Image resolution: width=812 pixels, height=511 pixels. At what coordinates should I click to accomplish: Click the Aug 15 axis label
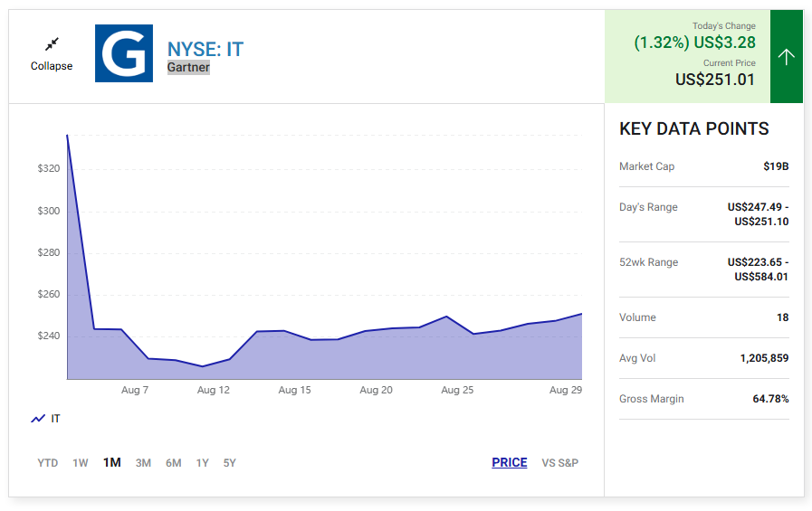[295, 390]
